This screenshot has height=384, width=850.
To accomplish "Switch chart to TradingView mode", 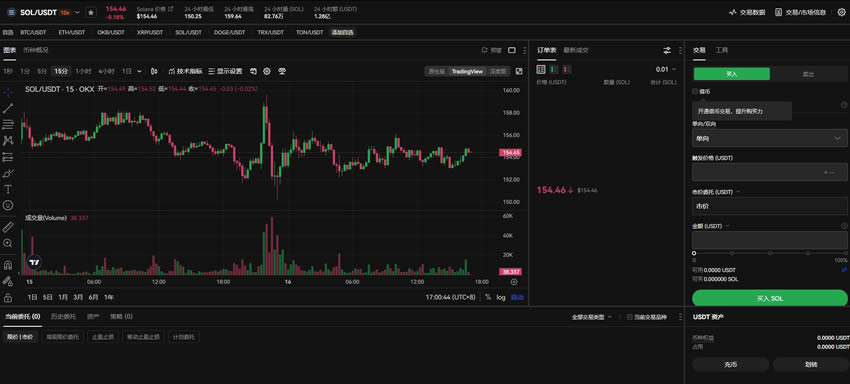I will 467,71.
